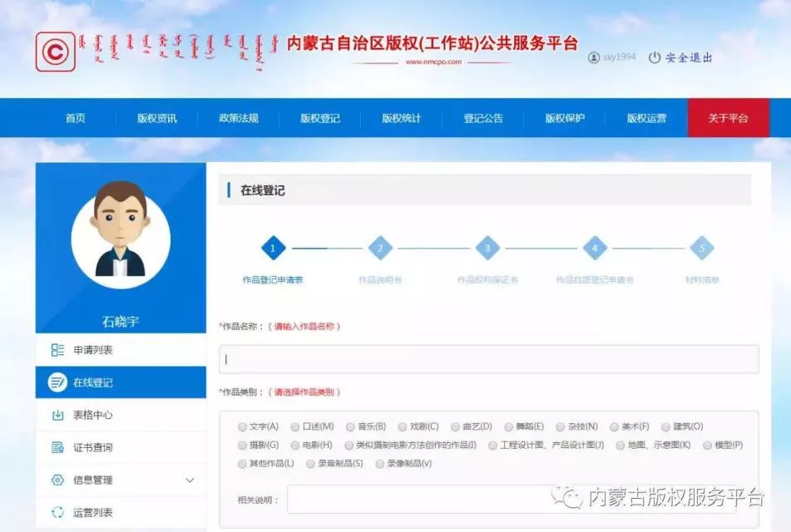Click www.nmcpo.com website address
The width and height of the screenshot is (791, 532).
pos(433,62)
